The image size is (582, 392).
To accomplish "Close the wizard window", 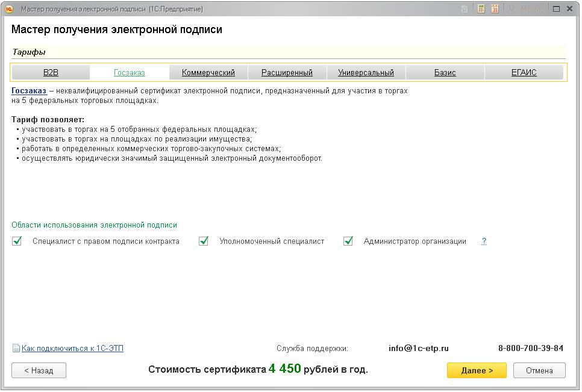I will coord(569,9).
